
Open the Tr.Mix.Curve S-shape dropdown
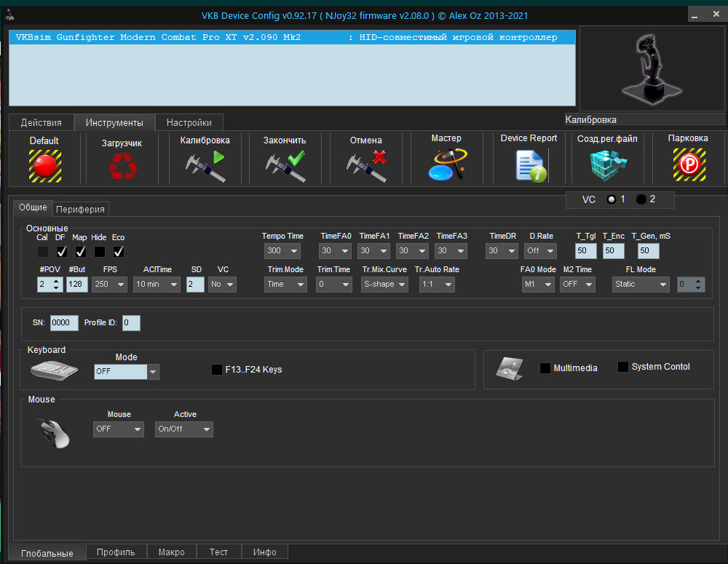384,284
